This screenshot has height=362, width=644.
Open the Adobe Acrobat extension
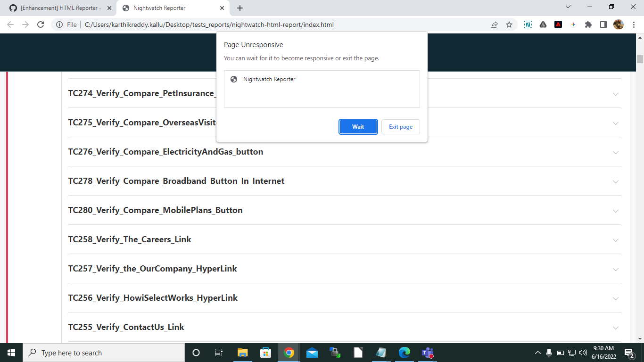pos(558,25)
